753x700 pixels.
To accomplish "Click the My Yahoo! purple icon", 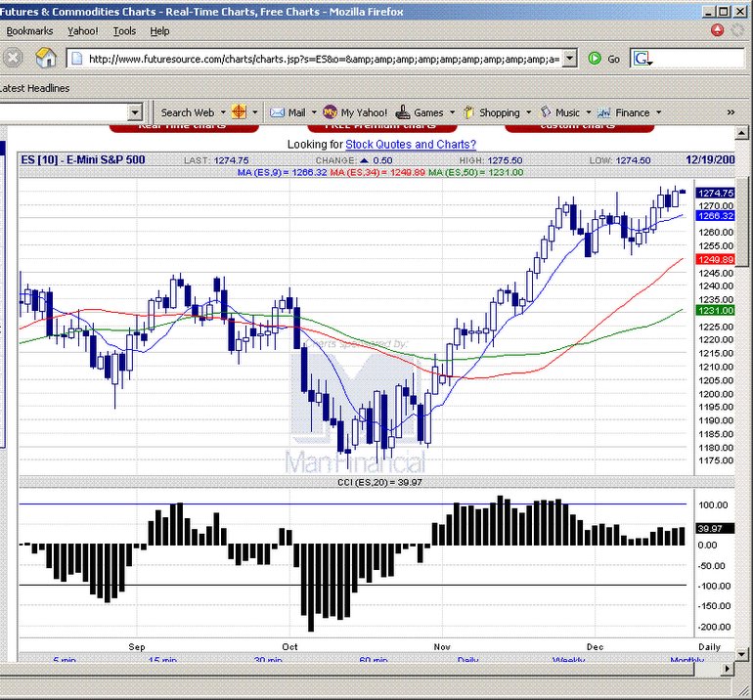I will click(x=330, y=111).
